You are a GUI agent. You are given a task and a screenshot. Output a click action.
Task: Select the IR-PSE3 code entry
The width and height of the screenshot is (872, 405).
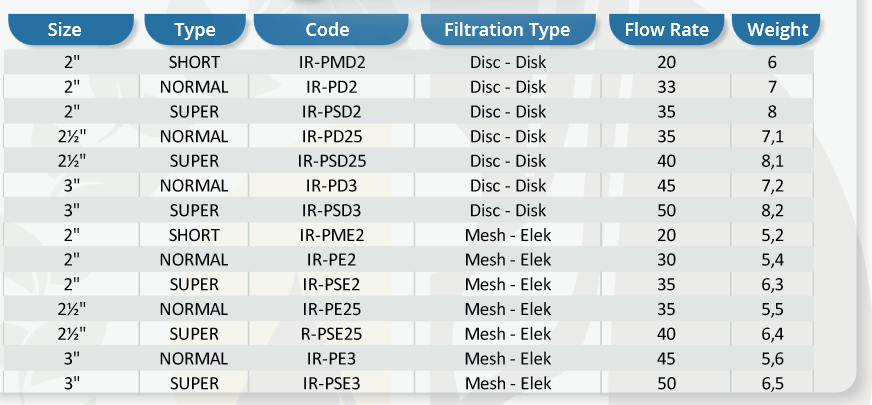332,384
